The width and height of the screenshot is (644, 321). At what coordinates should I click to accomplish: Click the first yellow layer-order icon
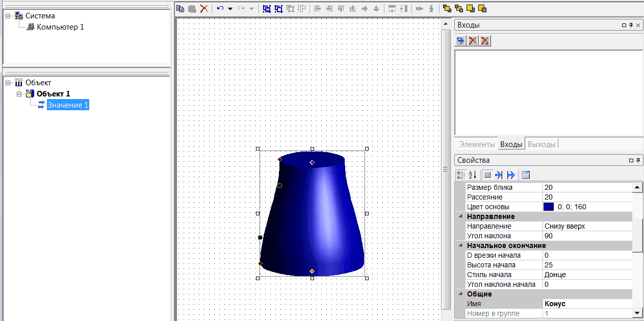point(447,8)
